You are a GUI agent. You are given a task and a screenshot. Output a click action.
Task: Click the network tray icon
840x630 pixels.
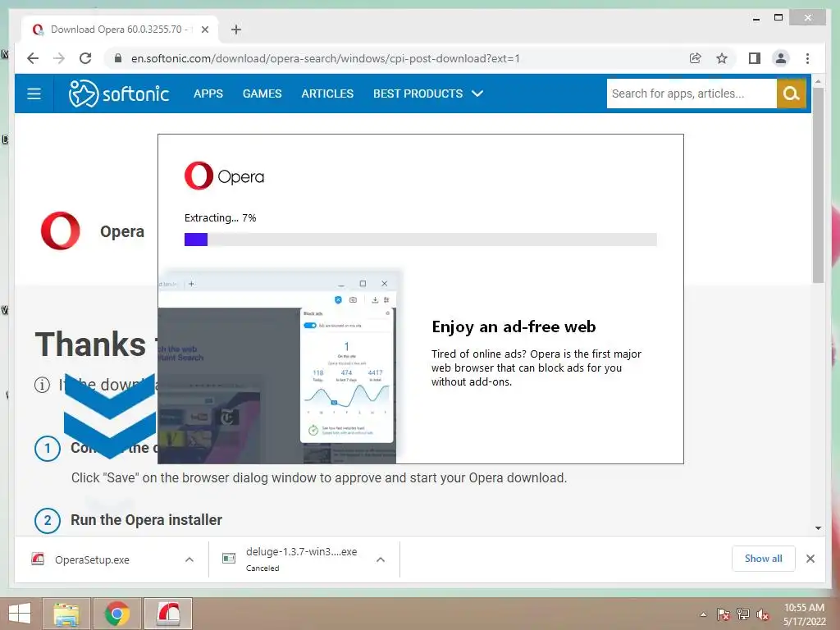743,614
